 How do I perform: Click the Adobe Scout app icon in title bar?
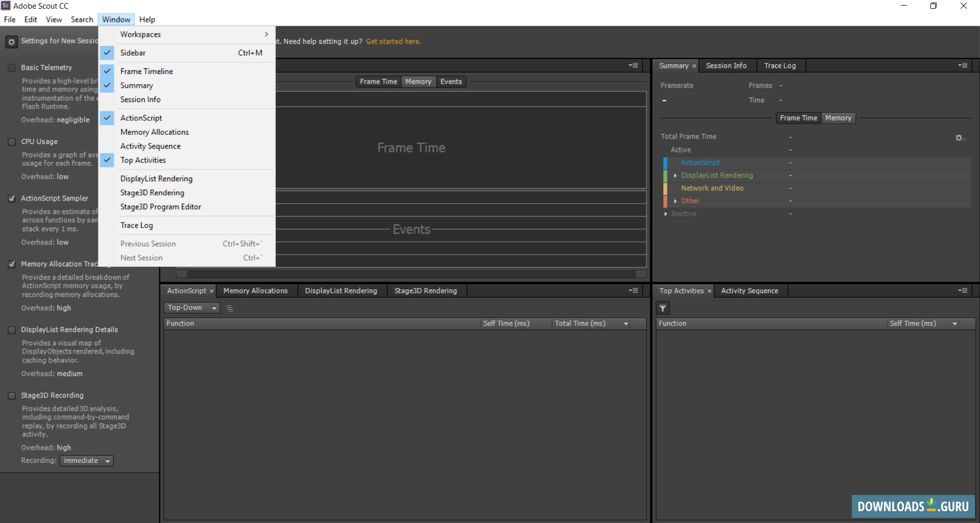6,6
